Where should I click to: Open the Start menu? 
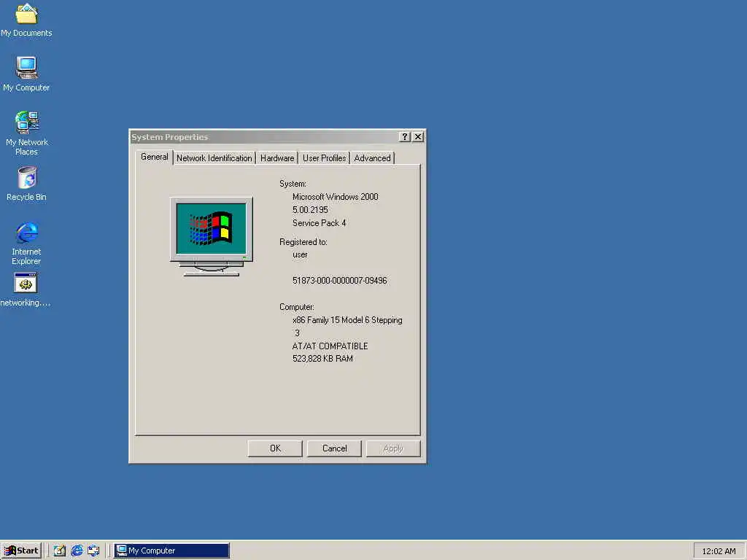click(x=21, y=551)
